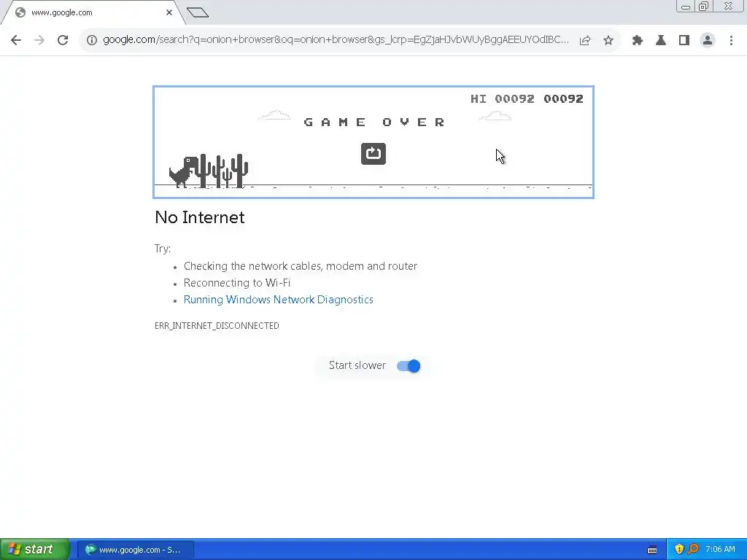The image size is (747, 560).
Task: Click the HI 00092 score display
Action: [502, 99]
